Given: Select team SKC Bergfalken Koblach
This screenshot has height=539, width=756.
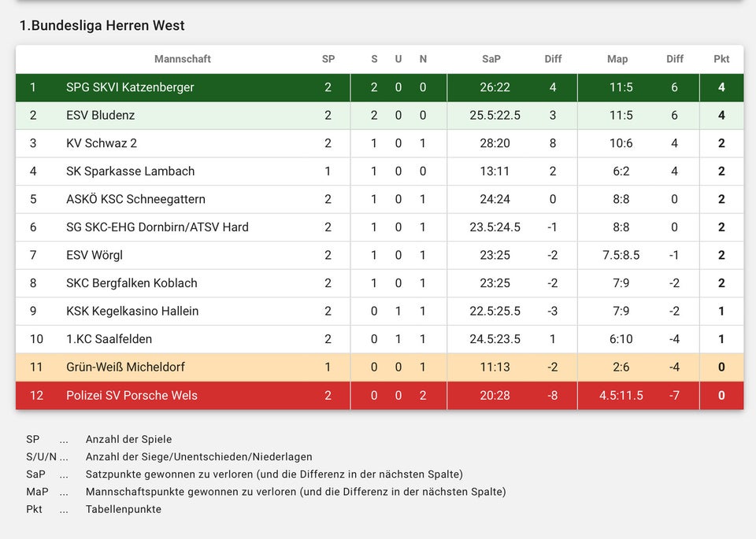Looking at the screenshot, I should click(x=132, y=282).
